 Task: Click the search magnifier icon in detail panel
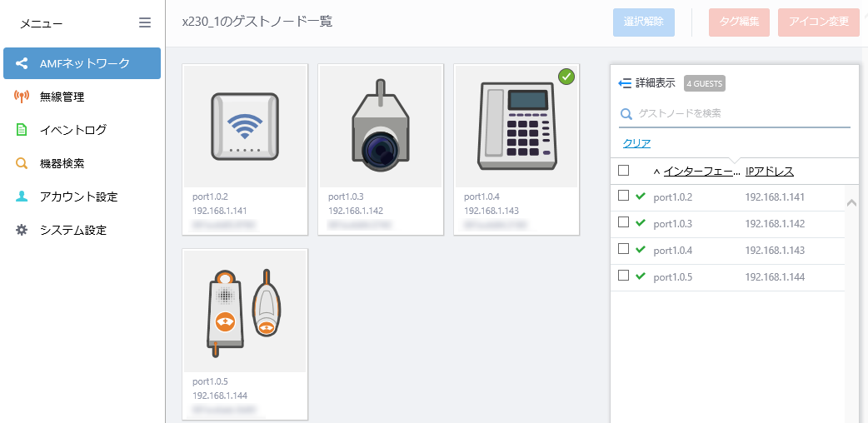pyautogui.click(x=626, y=114)
